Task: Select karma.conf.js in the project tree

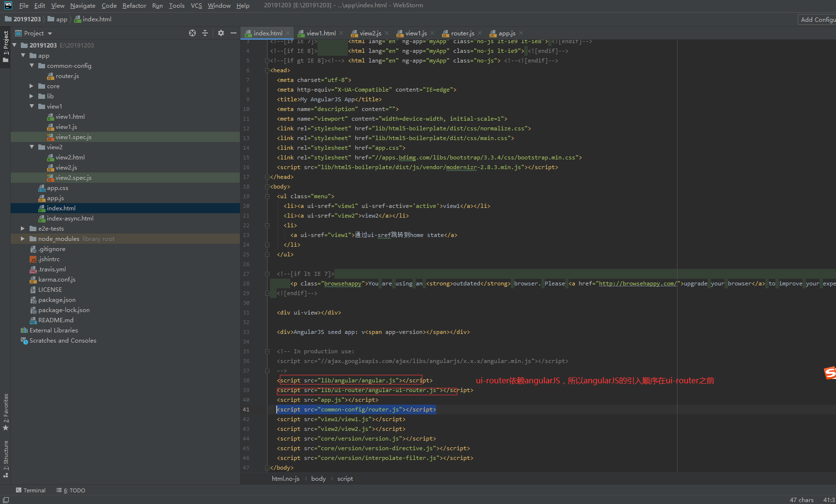Action: coord(57,279)
